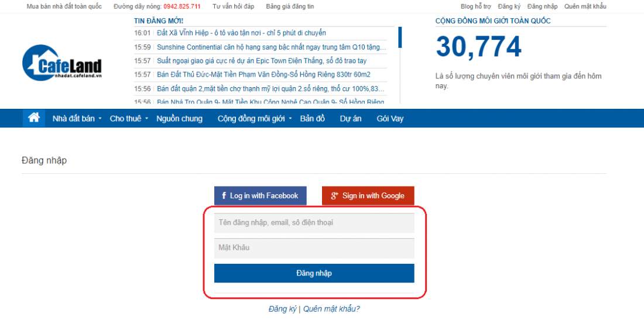This screenshot has height=327, width=644.
Task: Open Blog hỗ trợ top link
Action: 475,6
